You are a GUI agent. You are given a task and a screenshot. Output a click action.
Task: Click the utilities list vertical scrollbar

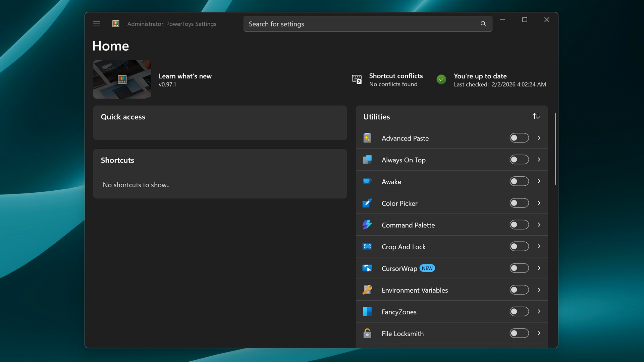pos(555,149)
